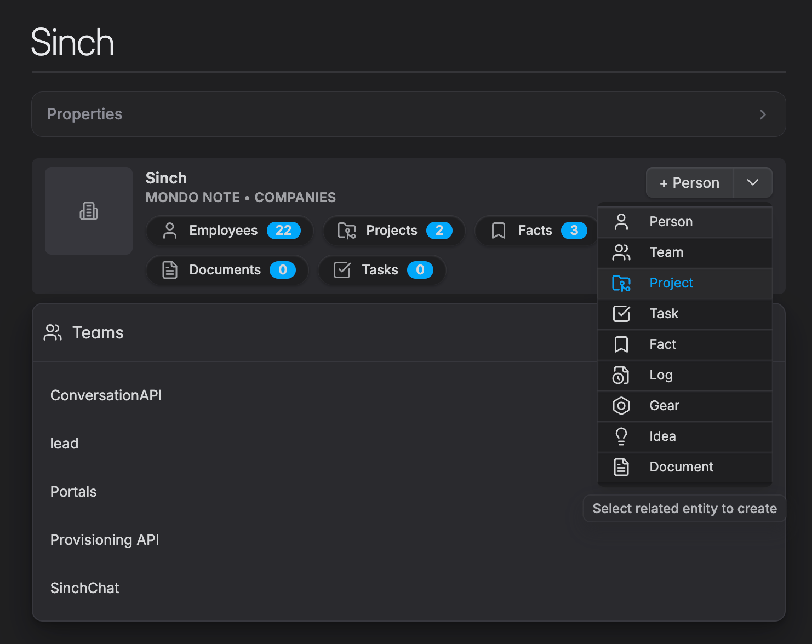The height and width of the screenshot is (644, 812).
Task: Click the Employees person icon
Action: 170,231
